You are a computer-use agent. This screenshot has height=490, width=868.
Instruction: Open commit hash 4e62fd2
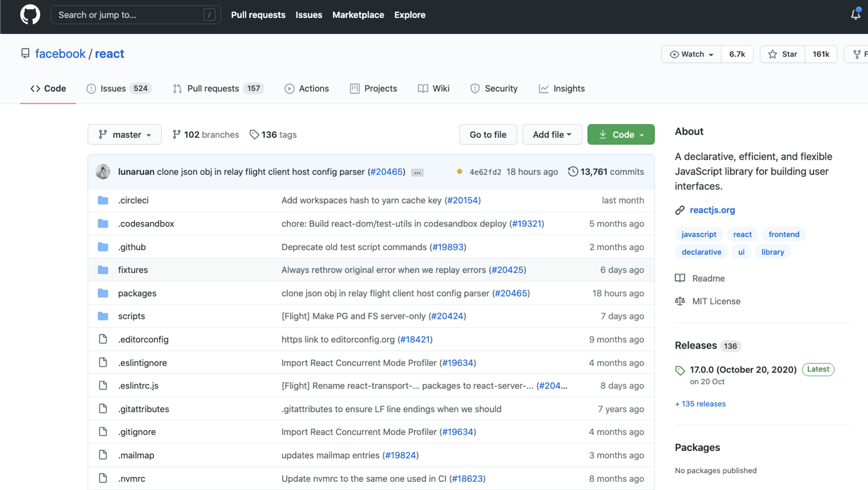pyautogui.click(x=486, y=172)
